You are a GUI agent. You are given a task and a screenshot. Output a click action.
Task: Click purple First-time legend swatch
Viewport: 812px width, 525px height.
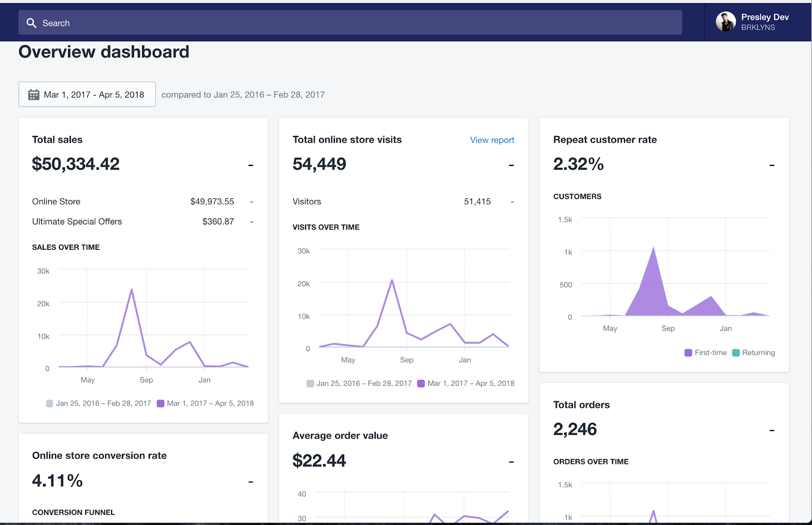pyautogui.click(x=688, y=353)
